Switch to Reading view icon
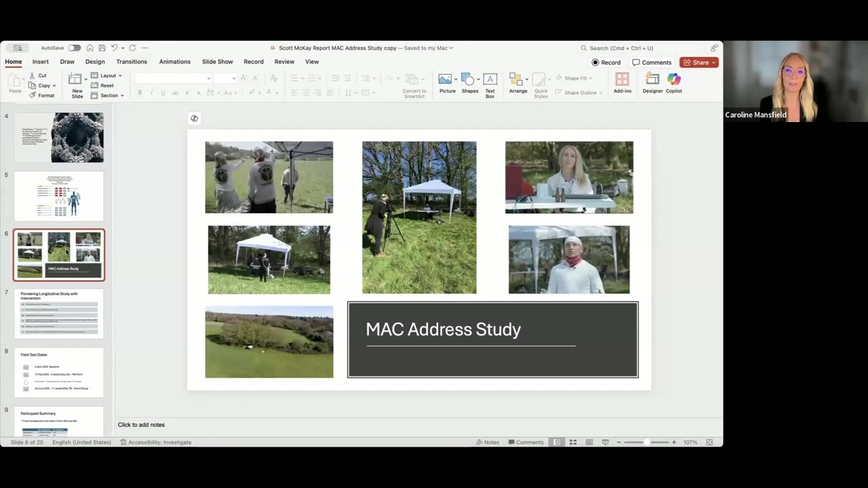 (x=589, y=442)
